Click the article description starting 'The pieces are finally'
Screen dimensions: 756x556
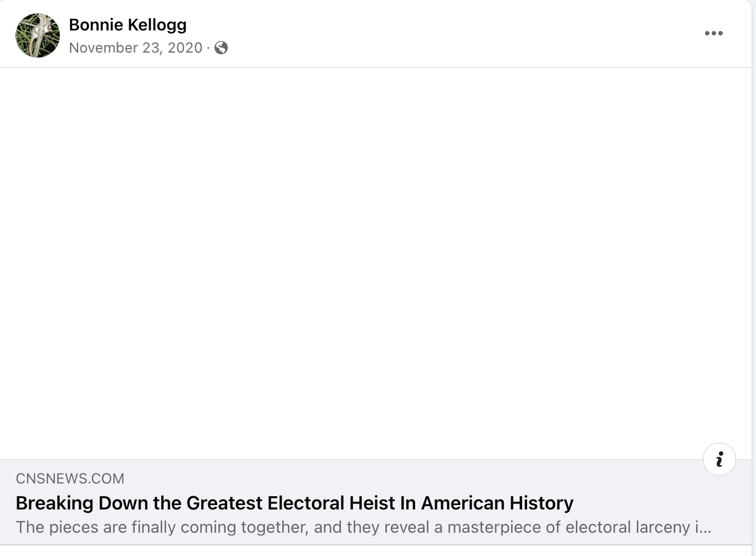(x=364, y=527)
